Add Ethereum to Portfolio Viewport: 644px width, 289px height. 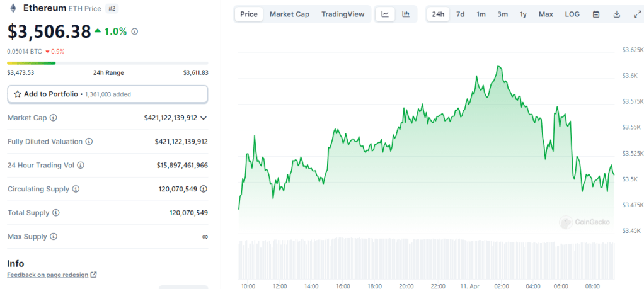pos(107,94)
